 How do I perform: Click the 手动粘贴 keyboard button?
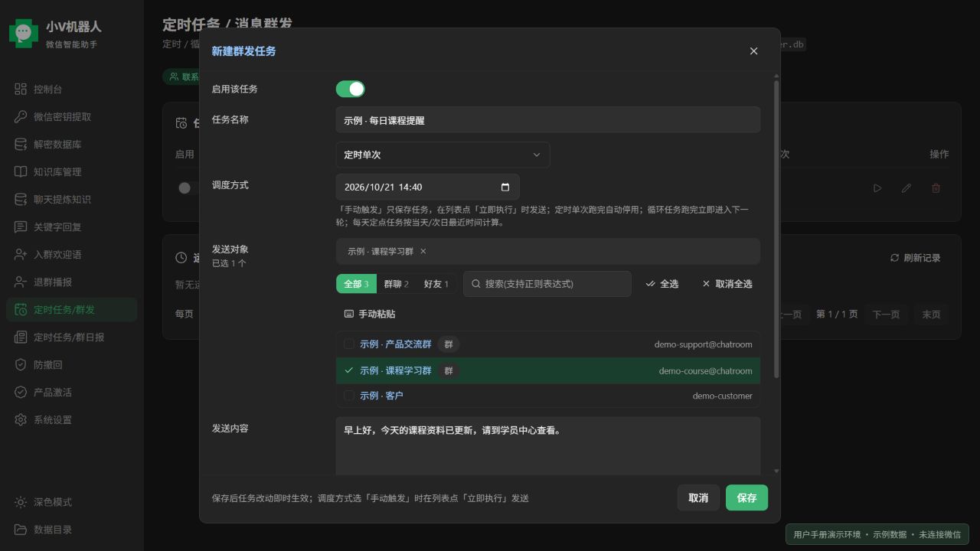pos(370,315)
